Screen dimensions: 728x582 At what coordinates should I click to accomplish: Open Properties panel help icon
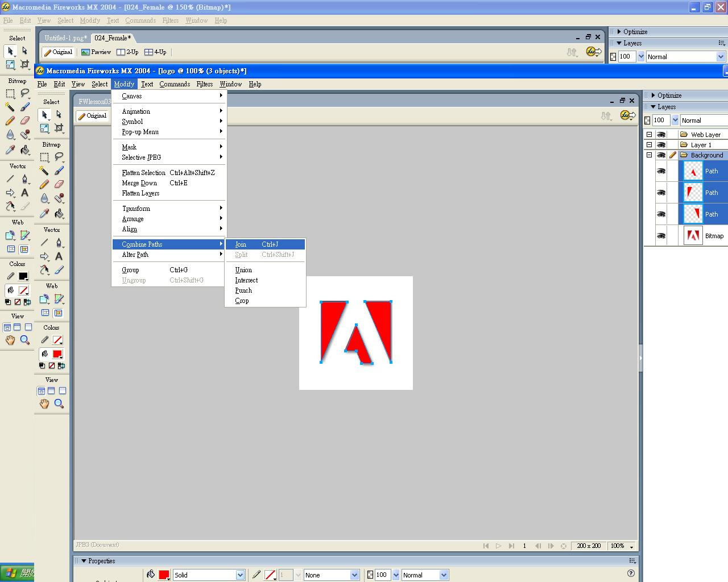(631, 573)
